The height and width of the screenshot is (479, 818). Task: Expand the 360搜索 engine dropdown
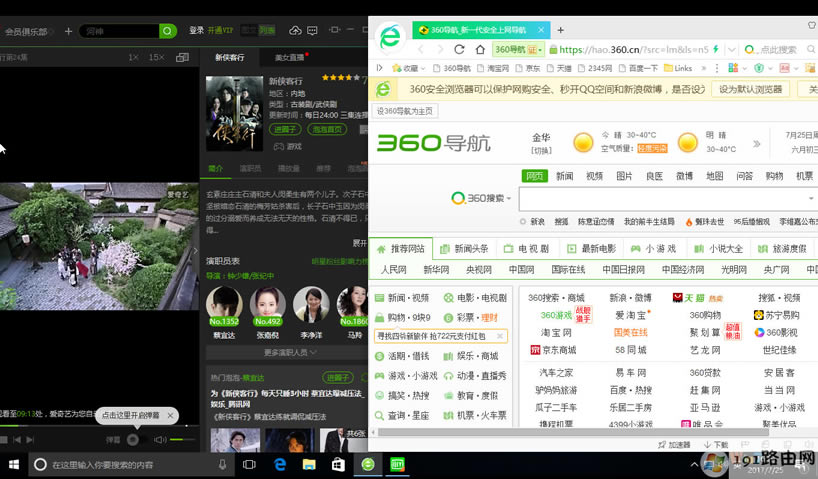pos(523,198)
